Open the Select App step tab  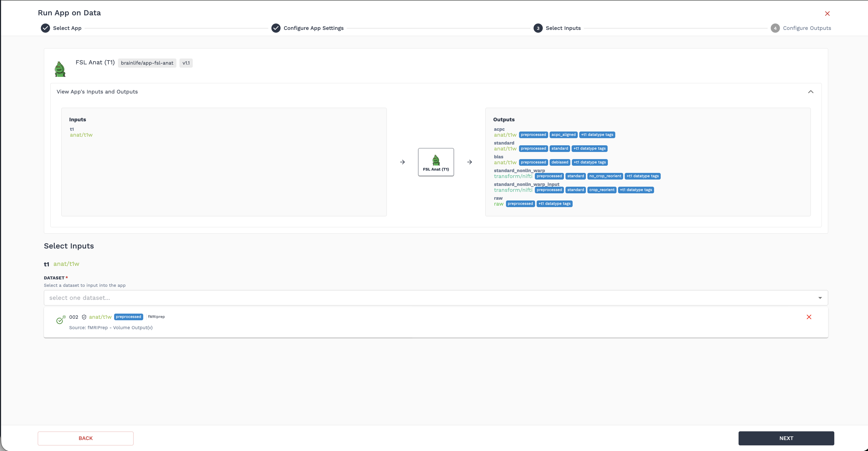click(67, 28)
